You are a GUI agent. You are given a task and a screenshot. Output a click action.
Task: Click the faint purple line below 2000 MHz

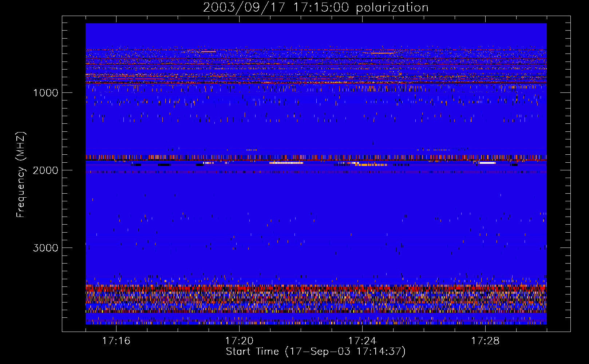[x=316, y=172]
